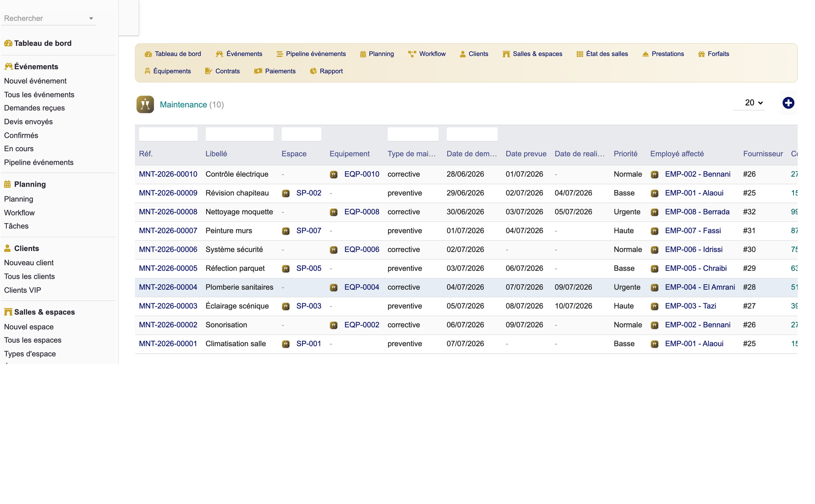815x504 pixels.
Task: Sort by the Fournisseur column header
Action: 763,154
